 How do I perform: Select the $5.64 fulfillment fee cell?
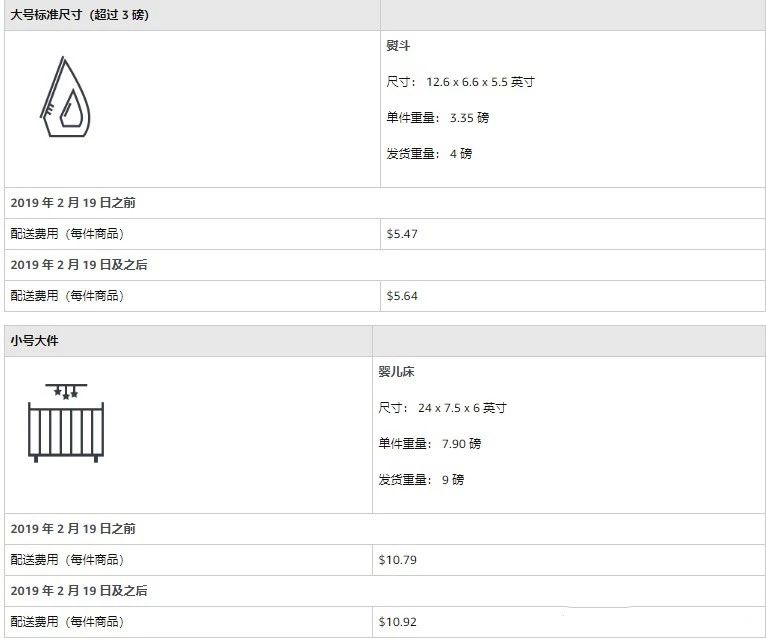click(x=402, y=296)
